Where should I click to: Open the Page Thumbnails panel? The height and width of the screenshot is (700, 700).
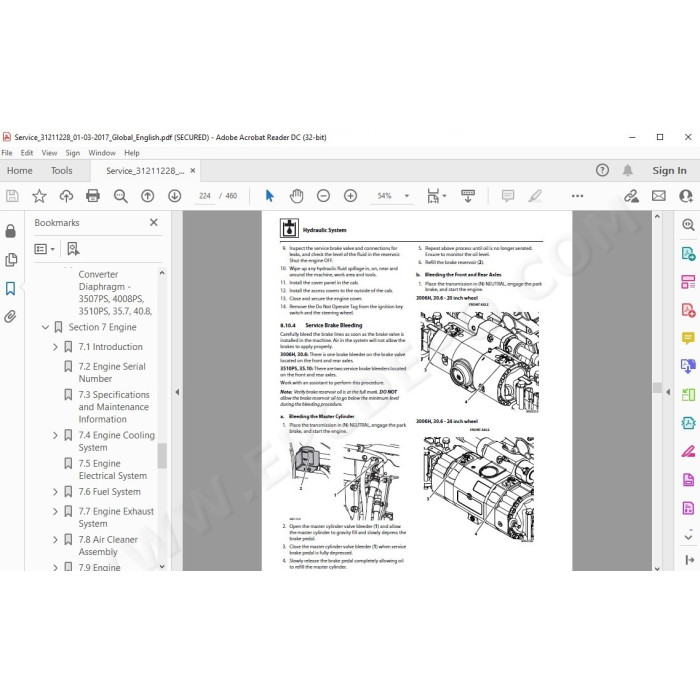pos(11,260)
